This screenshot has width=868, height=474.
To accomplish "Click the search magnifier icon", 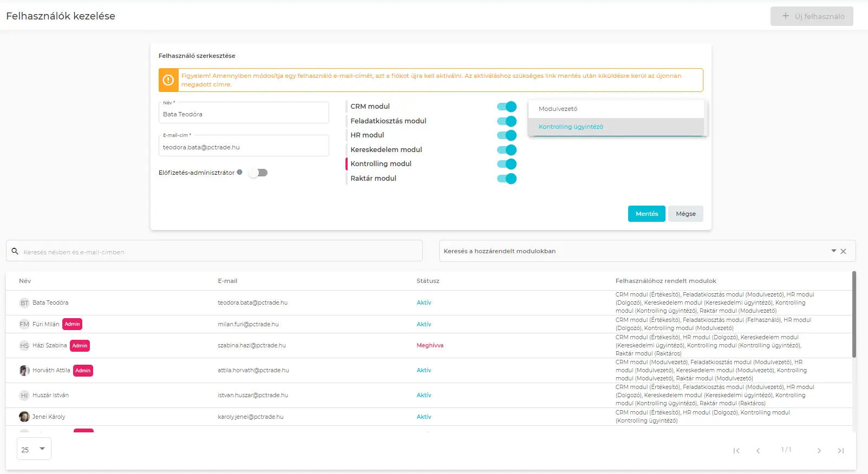I will [15, 251].
